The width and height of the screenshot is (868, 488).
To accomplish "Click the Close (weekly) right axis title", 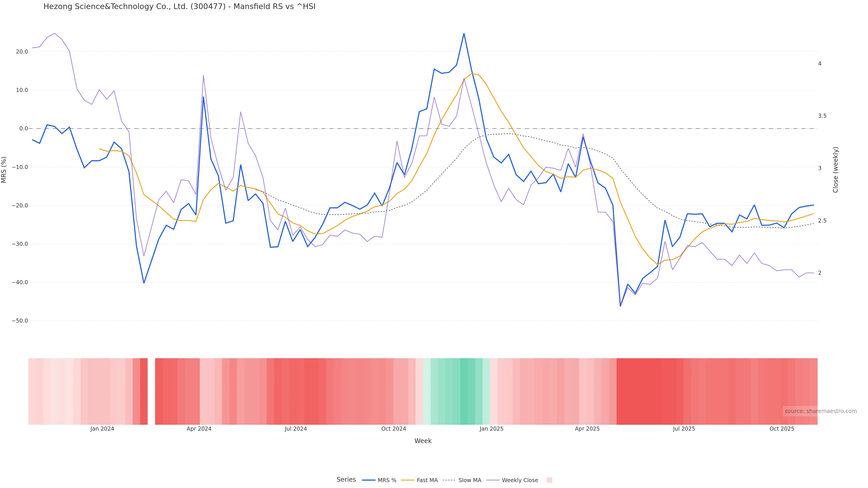I will 835,170.
